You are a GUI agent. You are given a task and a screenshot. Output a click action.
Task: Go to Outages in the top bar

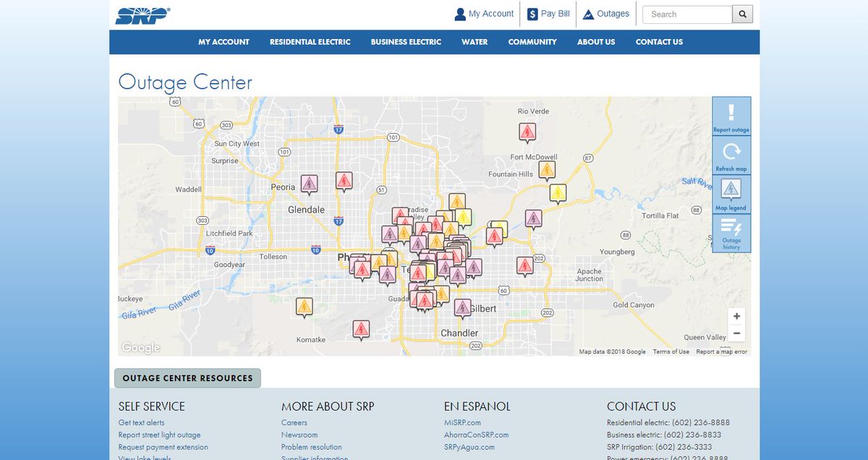point(605,14)
